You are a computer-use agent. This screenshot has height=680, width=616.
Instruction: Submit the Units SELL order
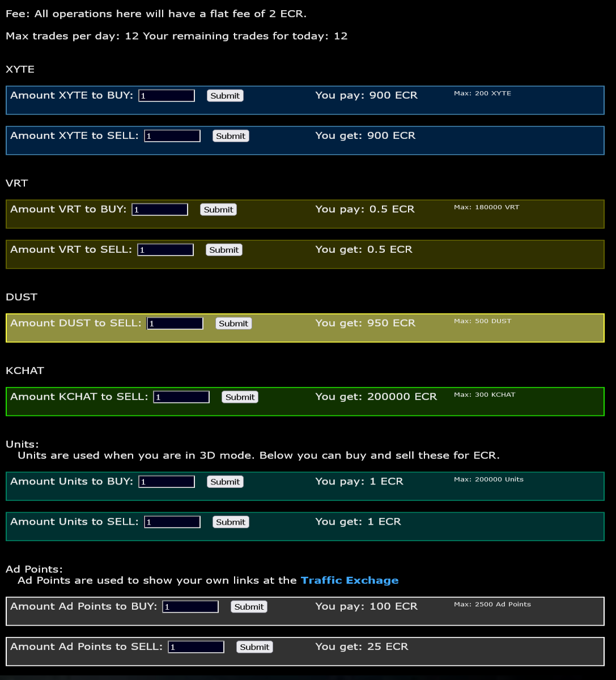pos(231,522)
